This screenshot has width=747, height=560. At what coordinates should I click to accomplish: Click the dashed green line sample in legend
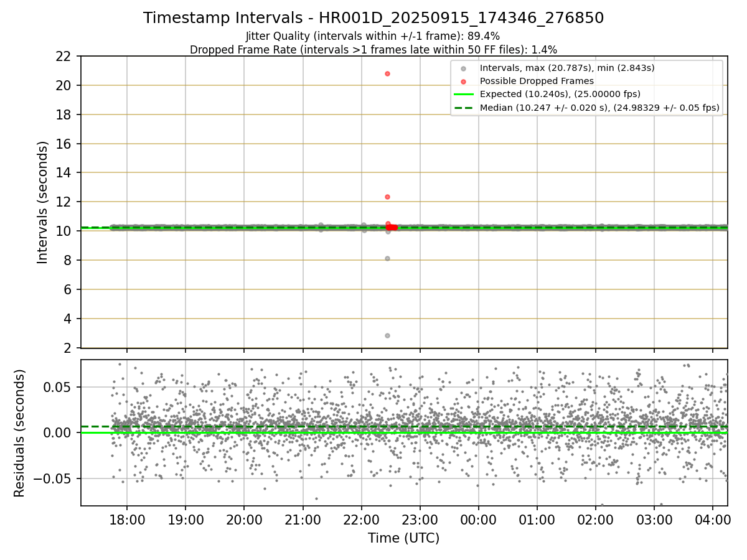tap(464, 108)
